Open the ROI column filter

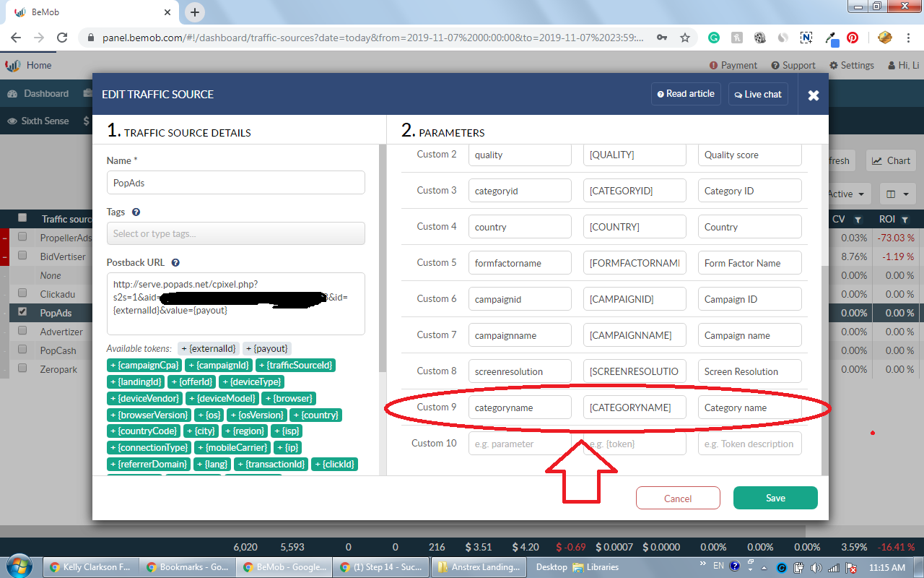click(x=906, y=219)
